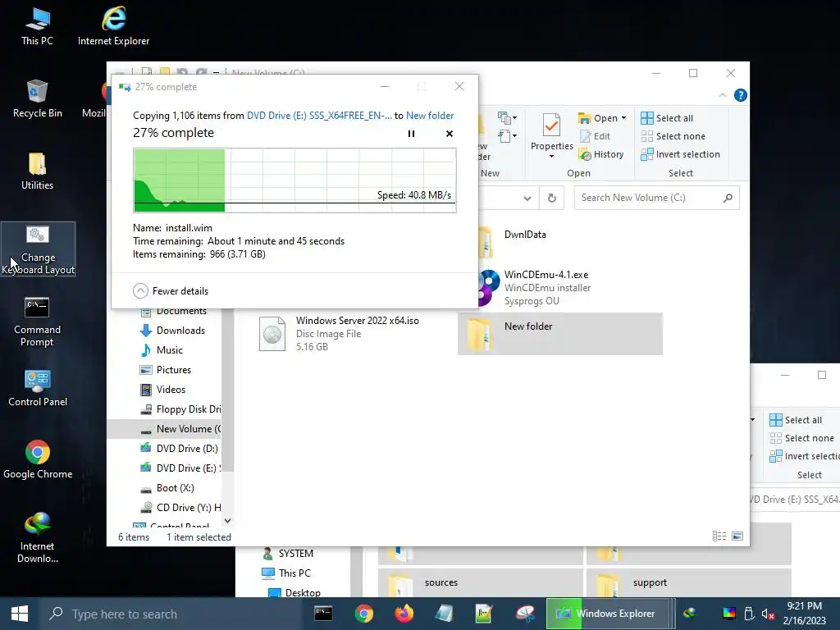This screenshot has height=630, width=840.
Task: Click History in the Open group
Action: coord(601,154)
